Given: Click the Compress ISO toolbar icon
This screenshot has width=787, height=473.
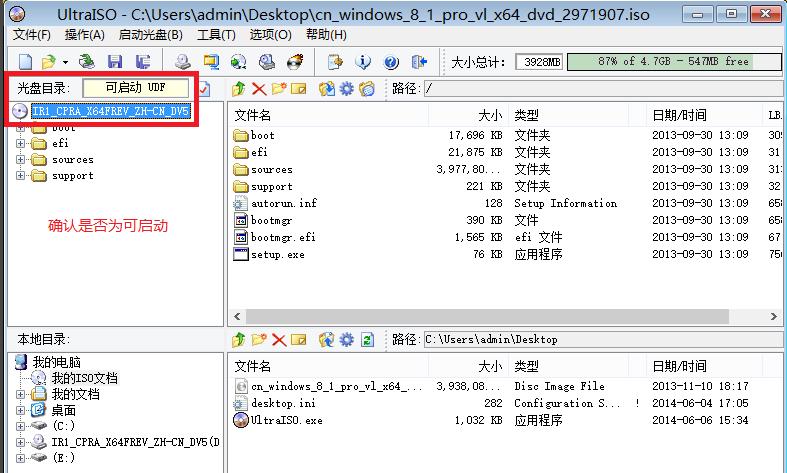Looking at the screenshot, I should pyautogui.click(x=211, y=62).
